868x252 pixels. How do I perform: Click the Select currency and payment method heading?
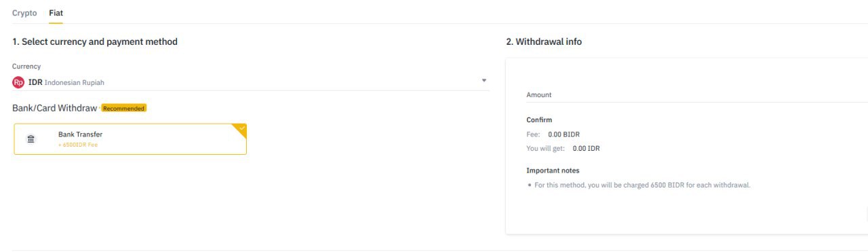pyautogui.click(x=95, y=42)
